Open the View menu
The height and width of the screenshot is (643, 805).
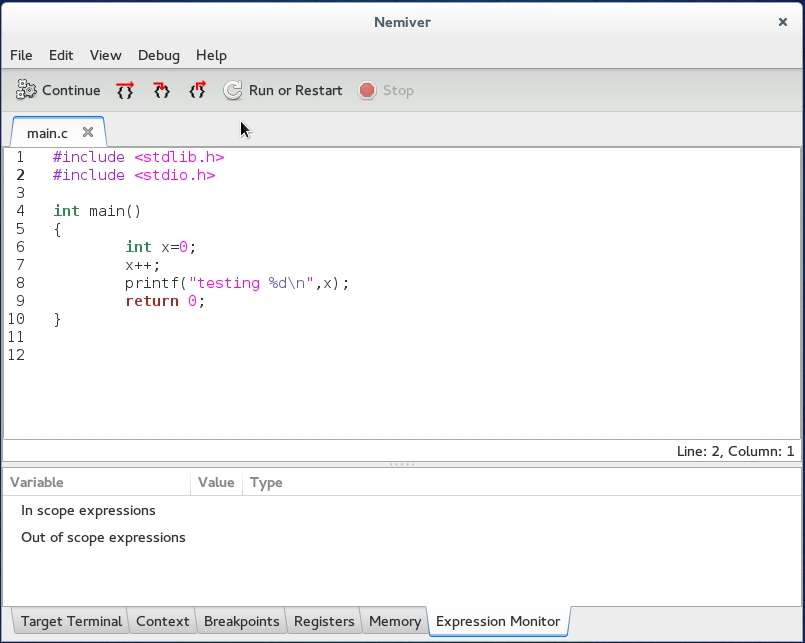(105, 55)
